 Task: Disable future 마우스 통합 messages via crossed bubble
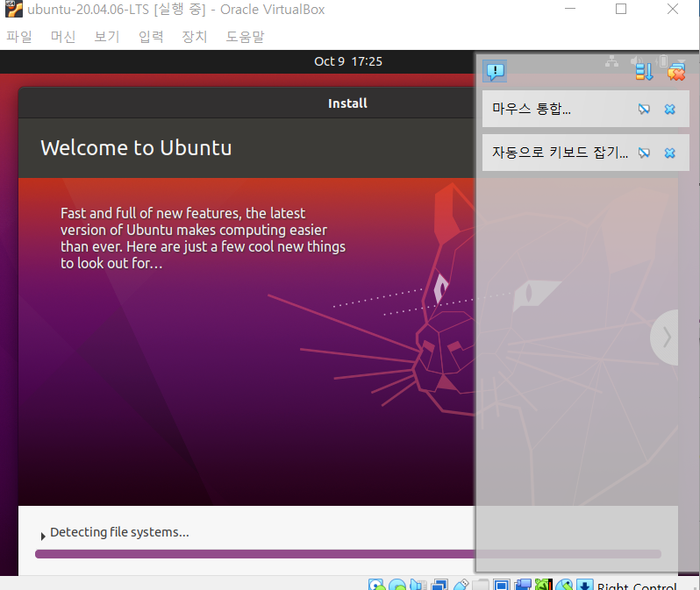[644, 109]
